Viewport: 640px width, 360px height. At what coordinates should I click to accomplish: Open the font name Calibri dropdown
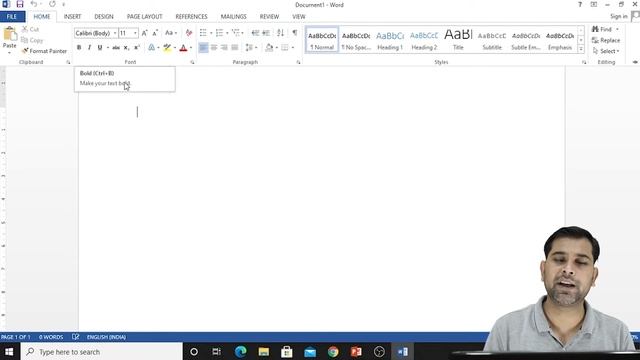(115, 33)
